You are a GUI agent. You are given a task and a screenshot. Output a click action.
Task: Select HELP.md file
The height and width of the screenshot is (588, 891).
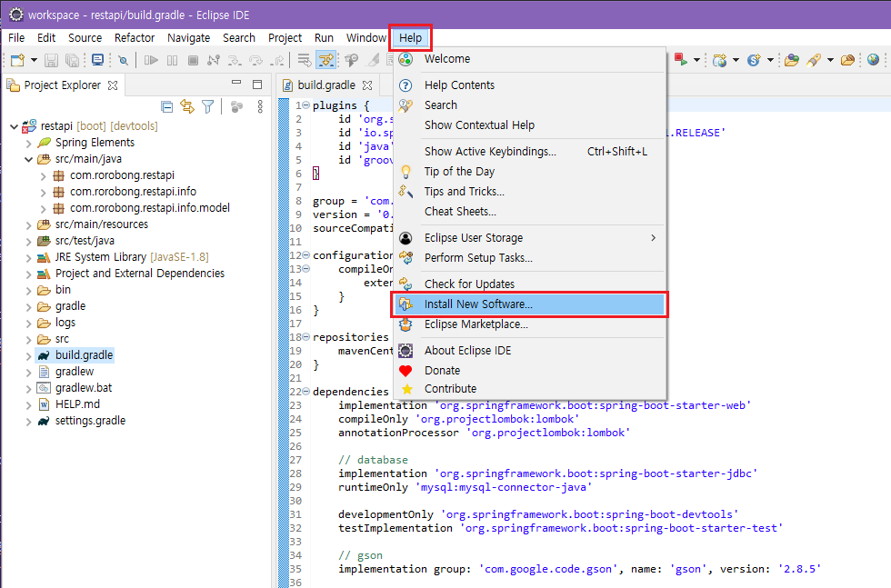(77, 404)
